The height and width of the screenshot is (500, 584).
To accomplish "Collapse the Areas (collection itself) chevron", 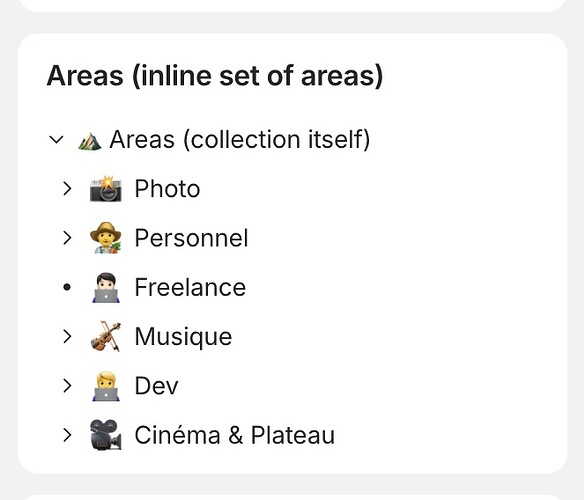I will (56, 140).
